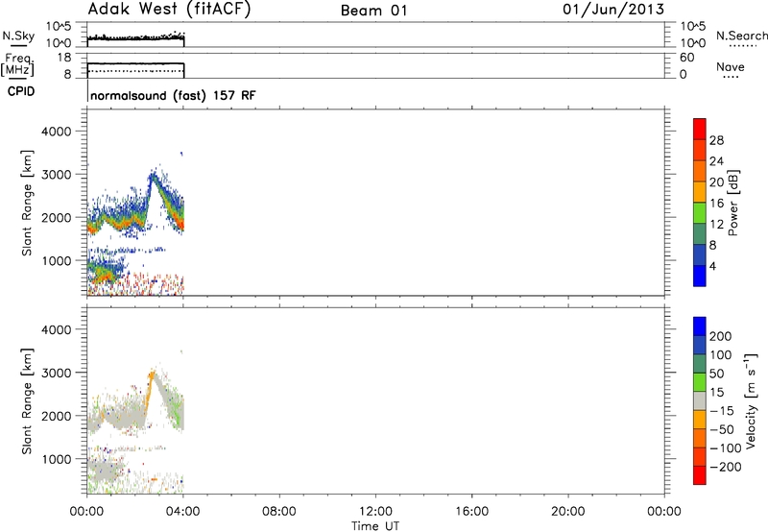Click the blue top segment of velocity colorbar
This screenshot has height=532, width=768.
pyautogui.click(x=700, y=326)
